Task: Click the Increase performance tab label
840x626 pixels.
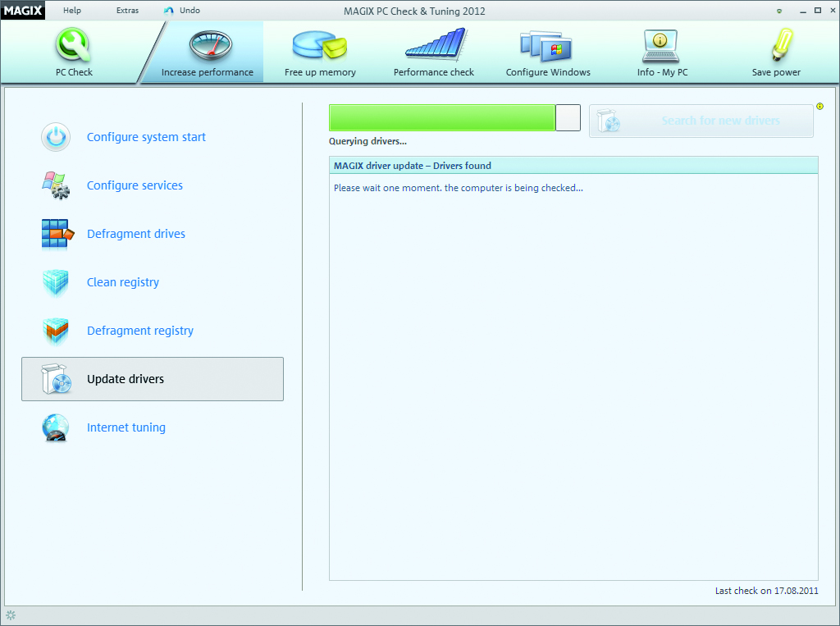Action: (x=208, y=72)
